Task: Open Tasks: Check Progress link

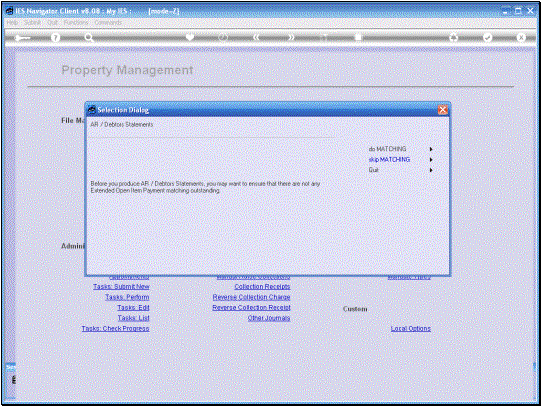Action: coord(115,328)
